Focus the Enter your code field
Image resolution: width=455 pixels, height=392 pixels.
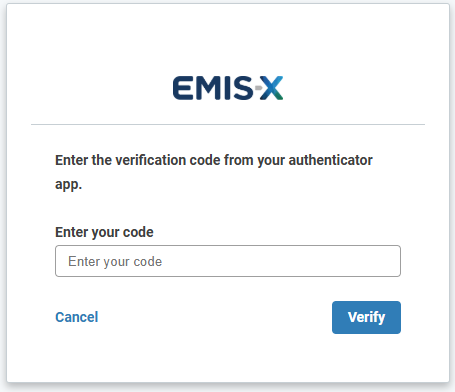click(228, 261)
